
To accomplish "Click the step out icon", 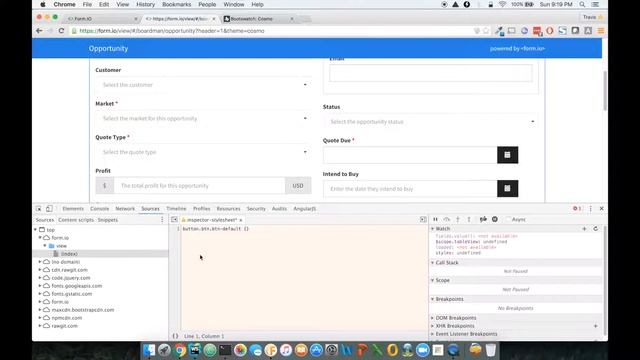I will [x=469, y=220].
